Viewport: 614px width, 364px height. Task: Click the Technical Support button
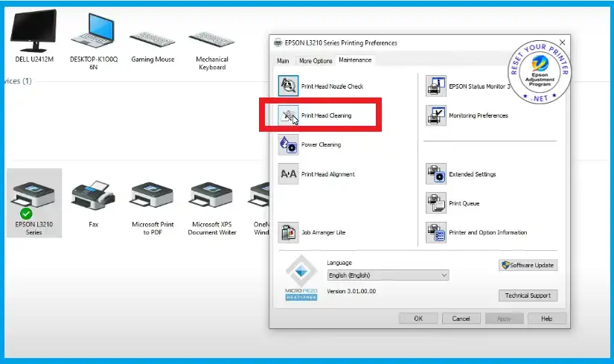[528, 296]
